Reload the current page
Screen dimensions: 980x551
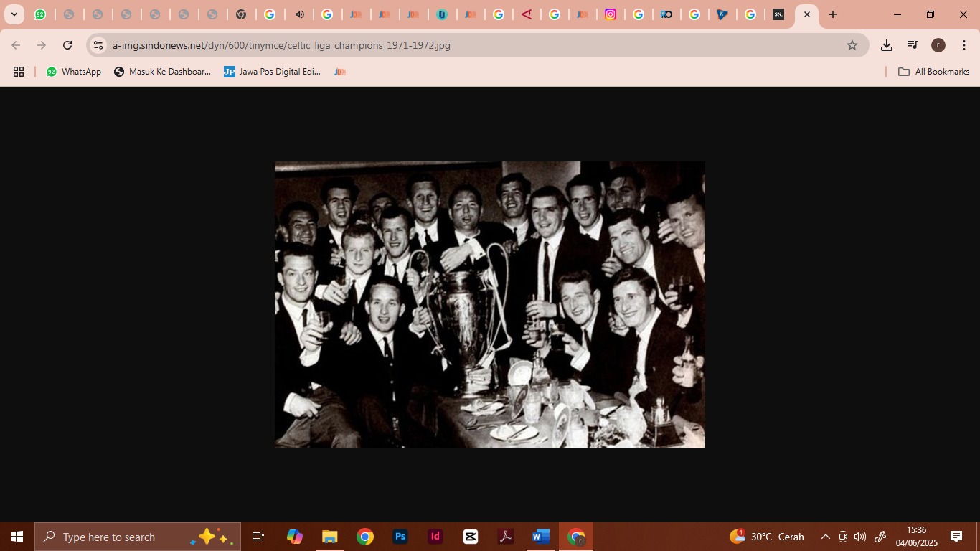point(67,45)
